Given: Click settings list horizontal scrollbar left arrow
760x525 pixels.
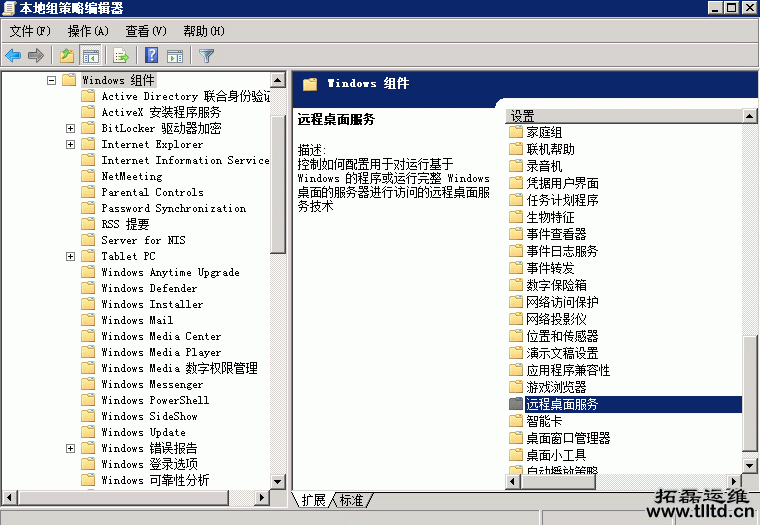Looking at the screenshot, I should (x=513, y=481).
